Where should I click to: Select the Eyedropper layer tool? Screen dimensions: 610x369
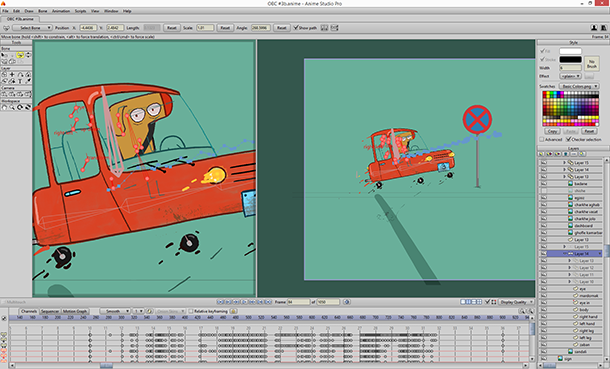click(28, 81)
